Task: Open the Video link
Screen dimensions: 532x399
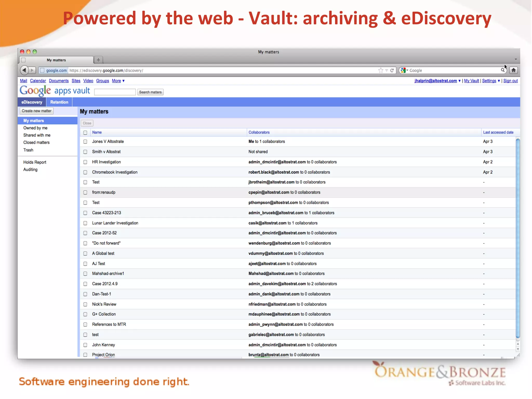Action: tap(88, 81)
